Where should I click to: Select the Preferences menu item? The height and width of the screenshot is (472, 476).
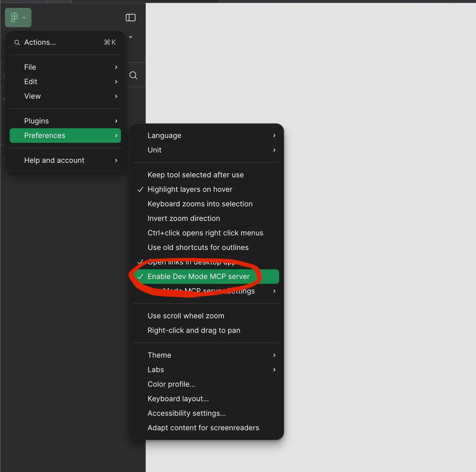(65, 136)
